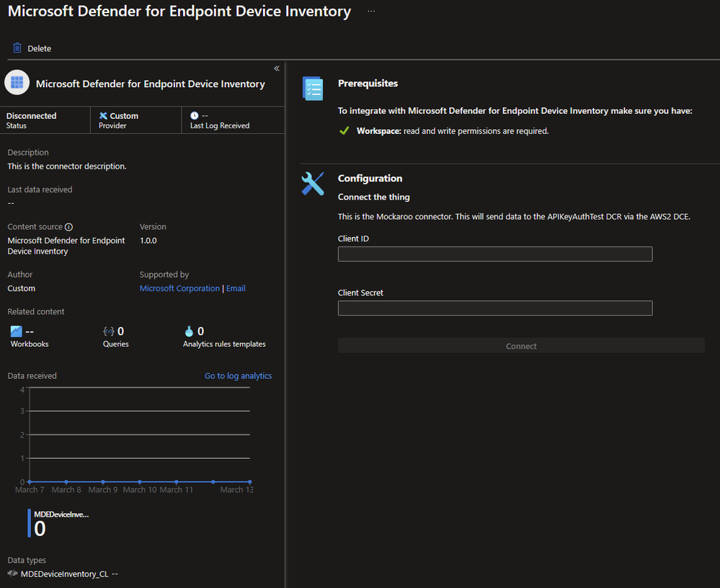Click the Last Log Received clock icon

tap(195, 116)
